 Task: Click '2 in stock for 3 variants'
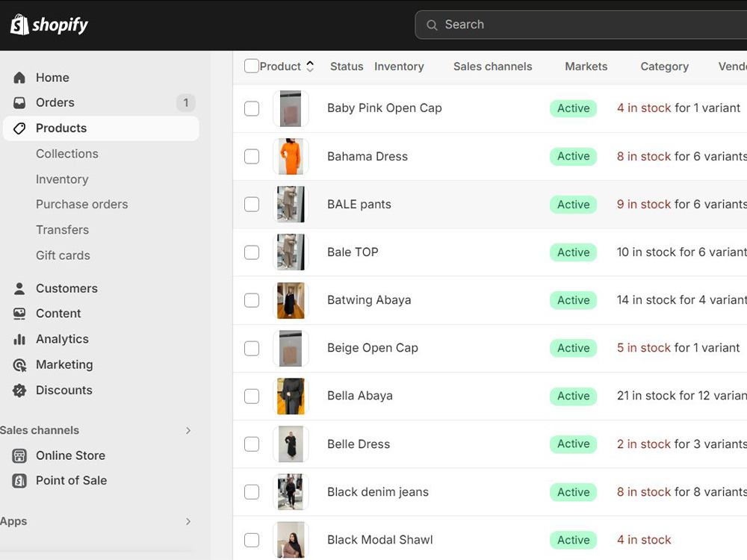tap(682, 444)
